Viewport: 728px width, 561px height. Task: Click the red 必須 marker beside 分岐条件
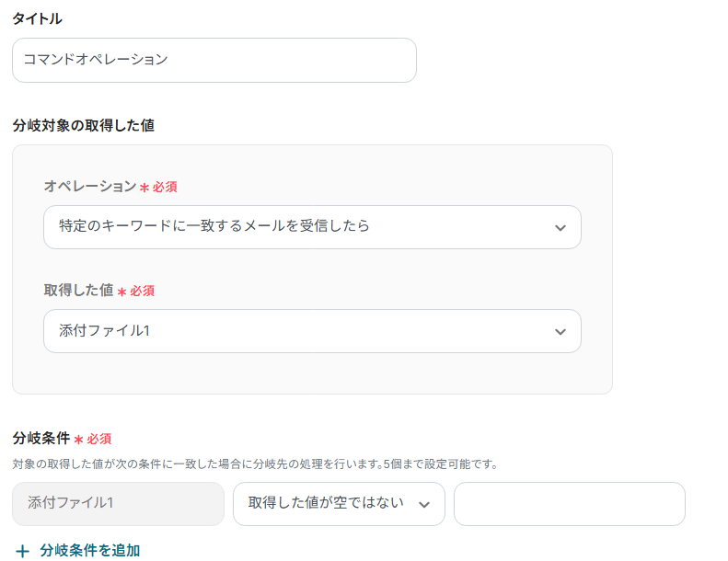tap(98, 440)
